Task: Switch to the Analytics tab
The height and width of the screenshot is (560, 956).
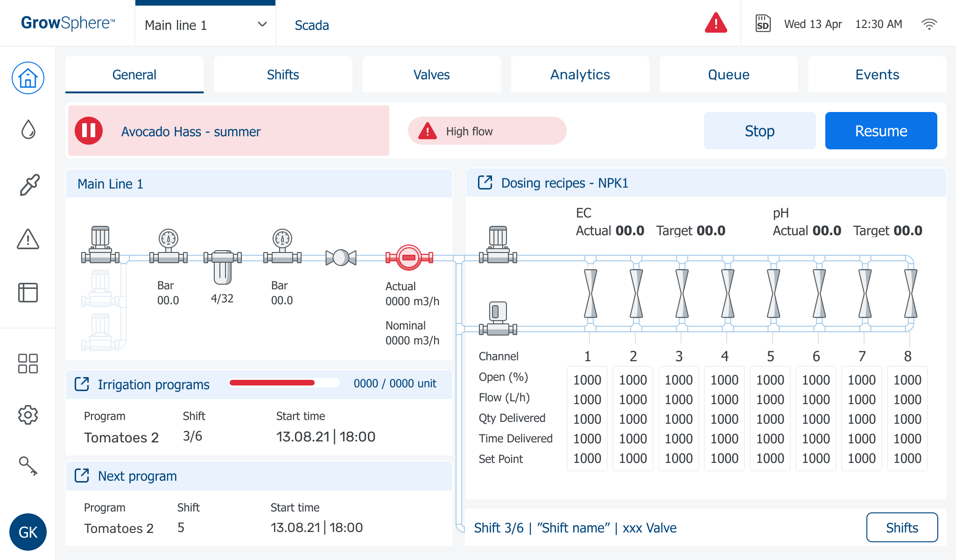Action: pos(580,75)
